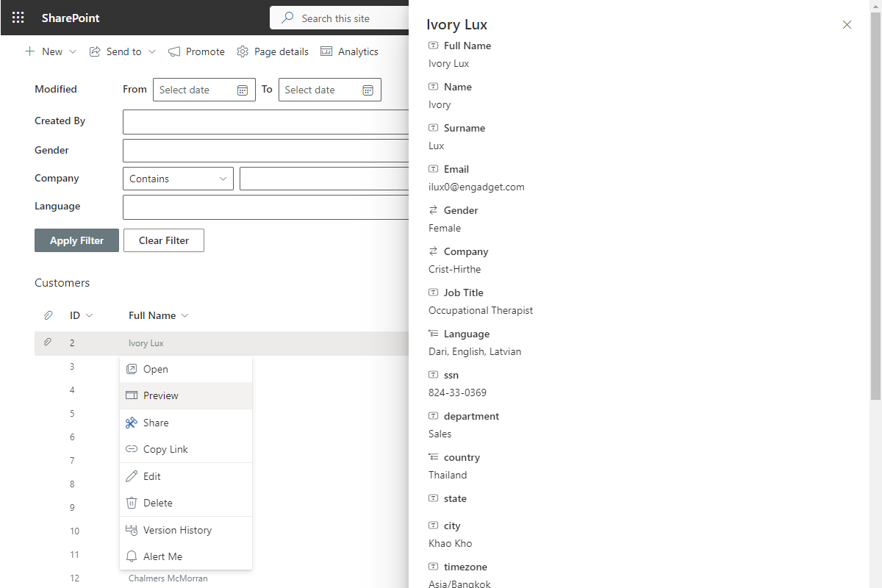The height and width of the screenshot is (588, 882).
Task: Expand the Send to dropdown arrow
Action: pyautogui.click(x=152, y=51)
